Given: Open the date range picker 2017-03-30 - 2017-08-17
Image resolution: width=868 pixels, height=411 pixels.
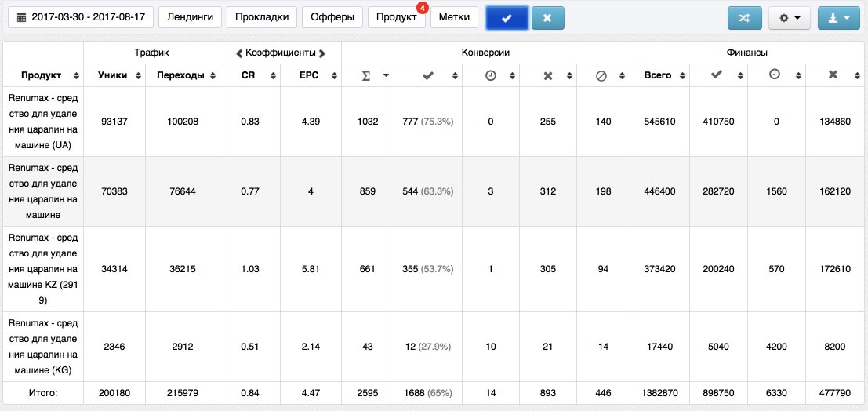Looking at the screenshot, I should 81,17.
